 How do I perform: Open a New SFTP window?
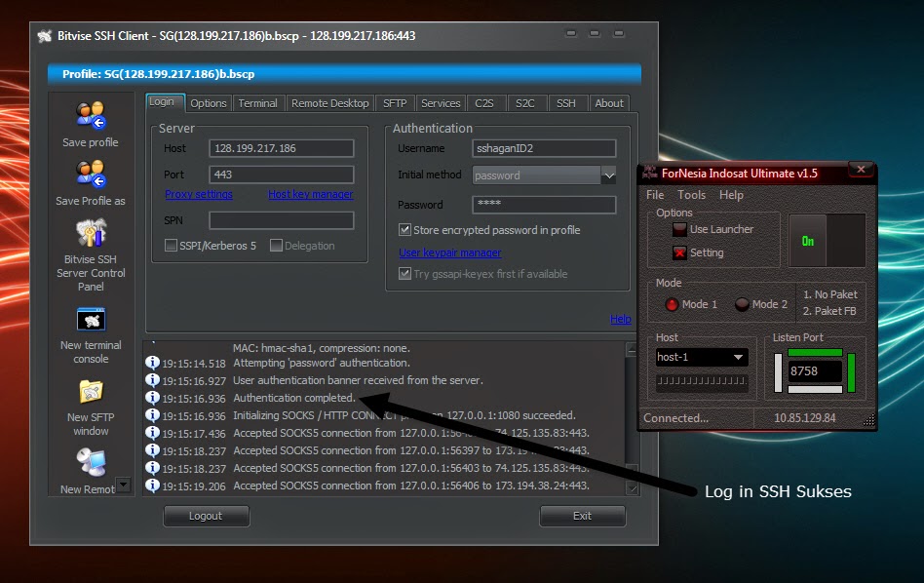91,391
